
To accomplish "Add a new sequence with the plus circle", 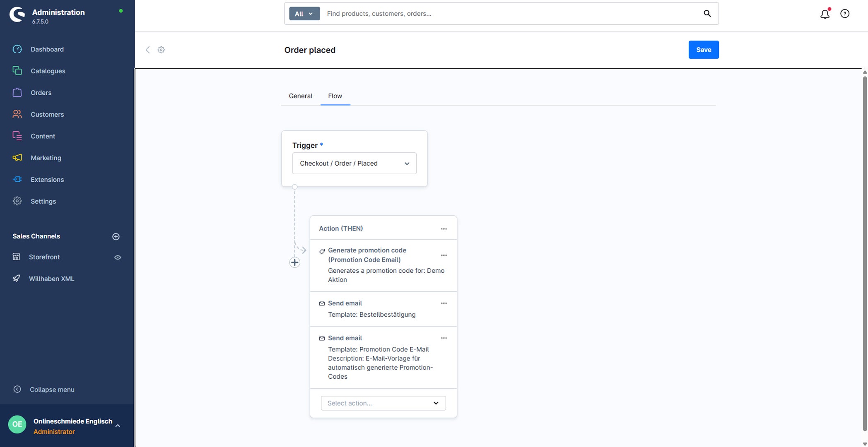I will tap(294, 262).
